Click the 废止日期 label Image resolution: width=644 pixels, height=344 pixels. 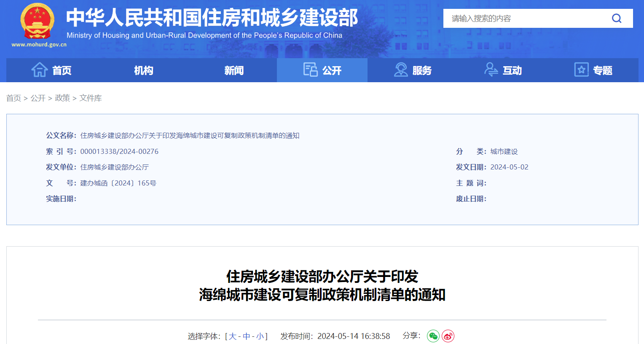(471, 199)
